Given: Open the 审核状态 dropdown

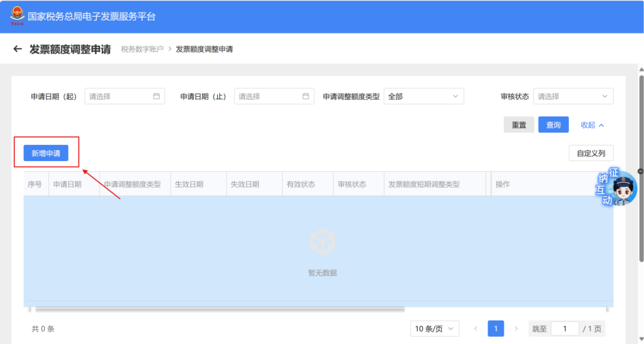Looking at the screenshot, I should click(573, 96).
